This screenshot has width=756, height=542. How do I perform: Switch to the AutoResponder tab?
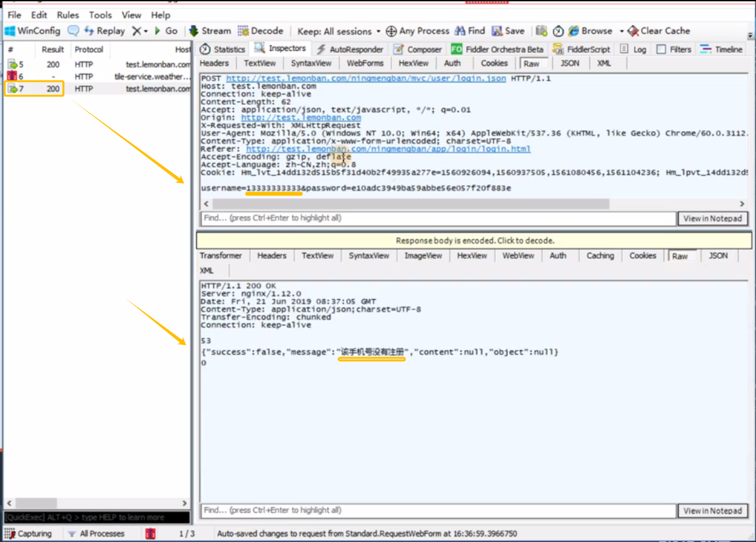point(350,50)
